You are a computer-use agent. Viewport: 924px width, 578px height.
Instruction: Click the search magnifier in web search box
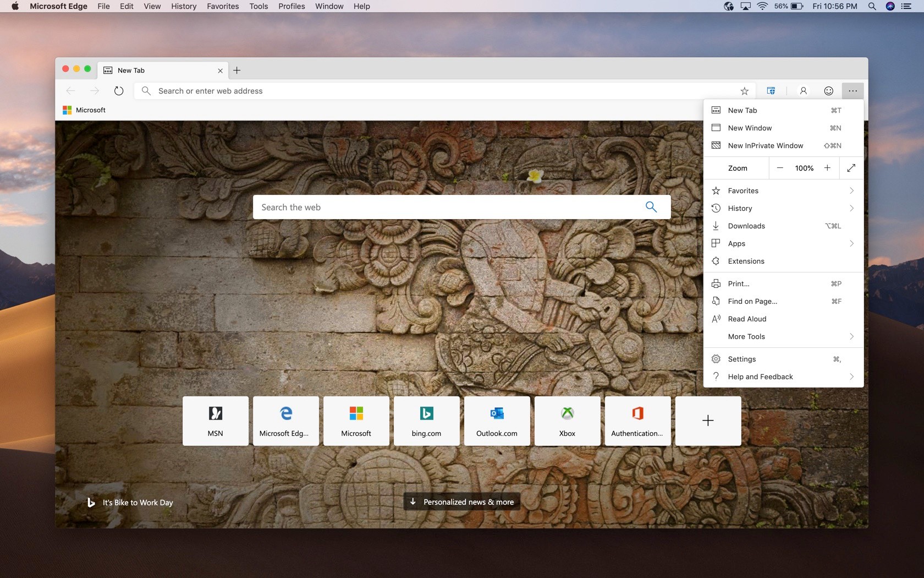pos(651,207)
